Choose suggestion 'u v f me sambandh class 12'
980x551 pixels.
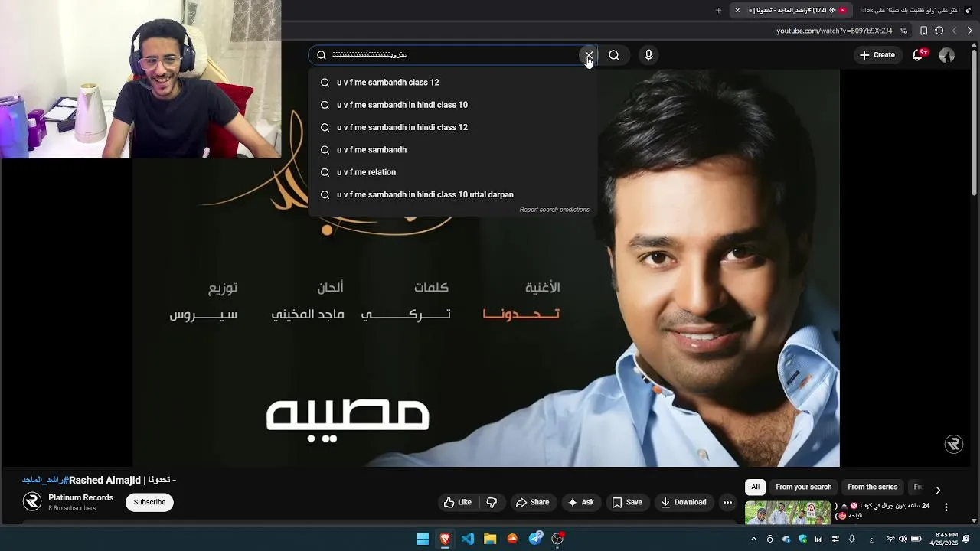[452, 83]
